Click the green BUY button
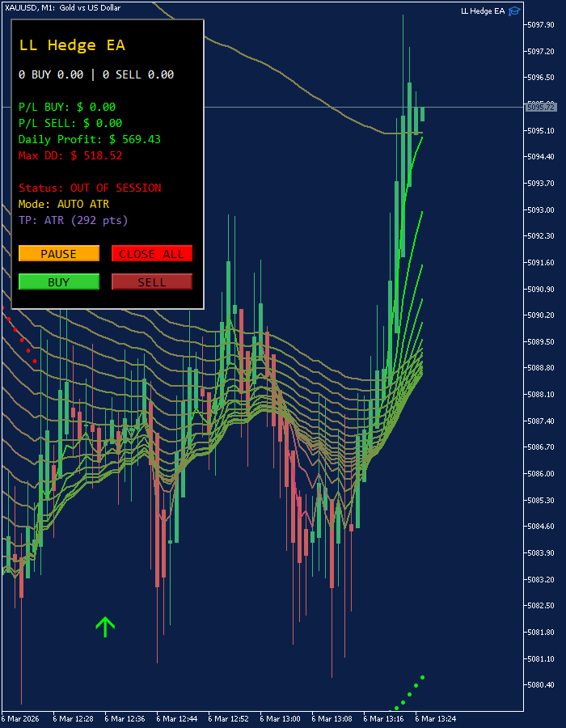Image resolution: width=566 pixels, height=728 pixels. point(59,281)
